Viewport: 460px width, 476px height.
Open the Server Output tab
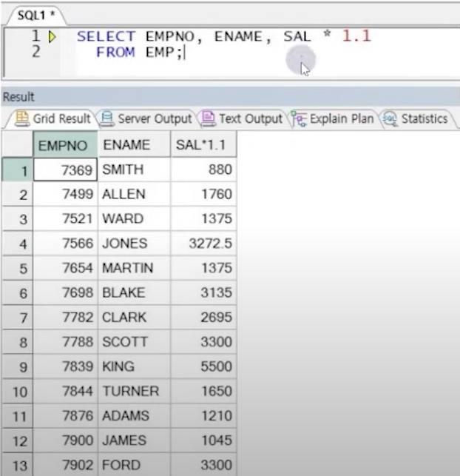146,118
